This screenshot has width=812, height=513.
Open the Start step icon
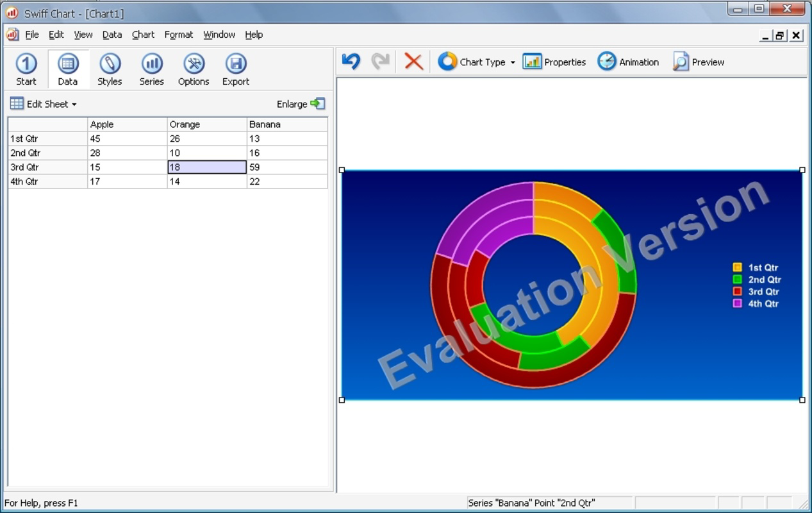(26, 63)
